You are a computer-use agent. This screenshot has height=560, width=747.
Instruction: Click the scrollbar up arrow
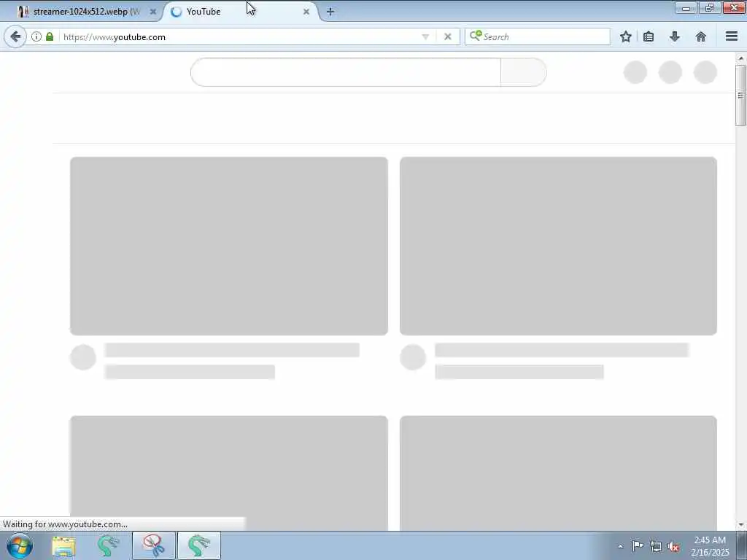click(x=741, y=58)
